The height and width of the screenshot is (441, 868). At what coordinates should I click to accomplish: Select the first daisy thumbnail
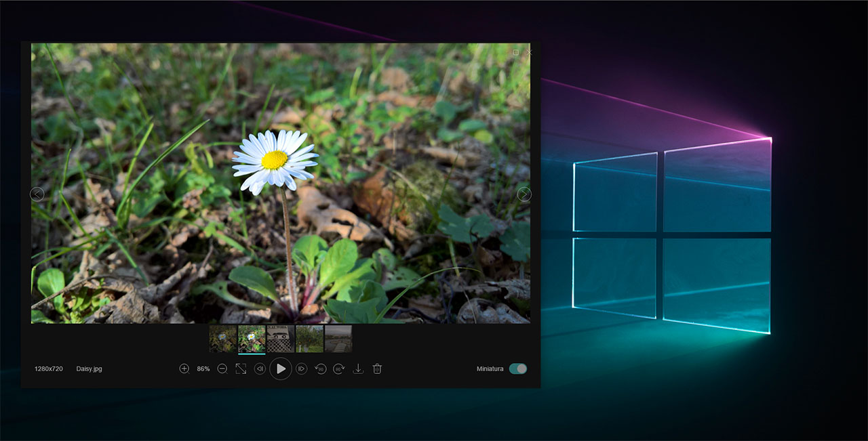(x=223, y=339)
